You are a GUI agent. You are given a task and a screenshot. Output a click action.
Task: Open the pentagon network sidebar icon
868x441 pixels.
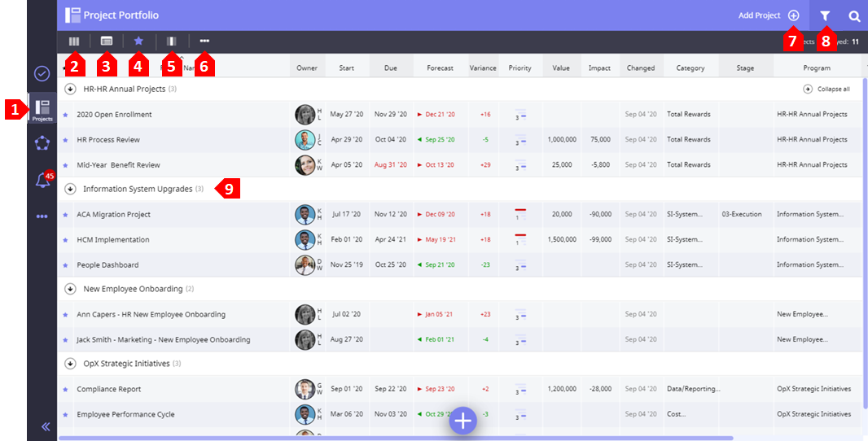point(42,143)
